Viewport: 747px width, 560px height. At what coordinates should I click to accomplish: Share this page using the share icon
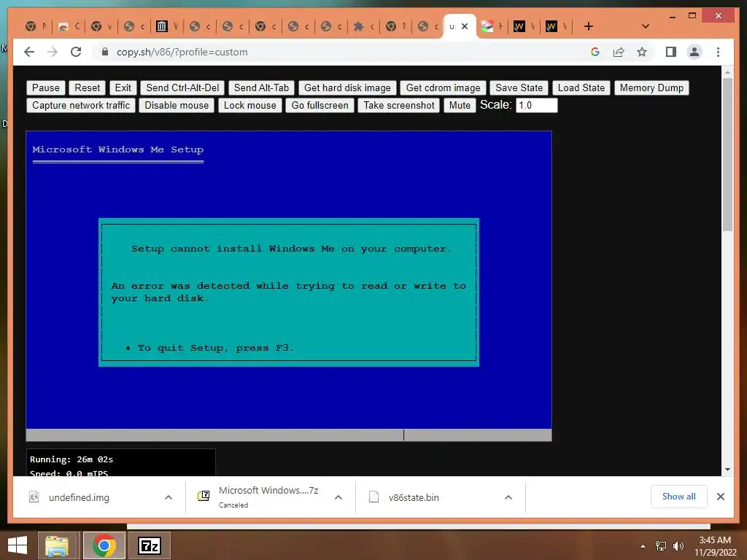619,52
